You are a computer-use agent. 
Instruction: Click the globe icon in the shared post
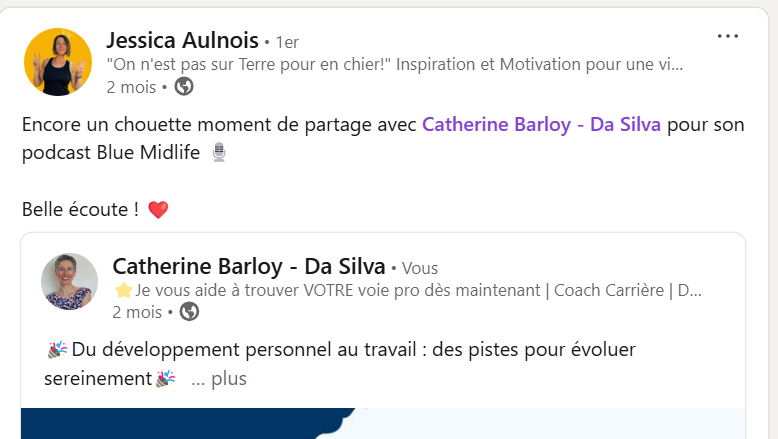coord(190,312)
